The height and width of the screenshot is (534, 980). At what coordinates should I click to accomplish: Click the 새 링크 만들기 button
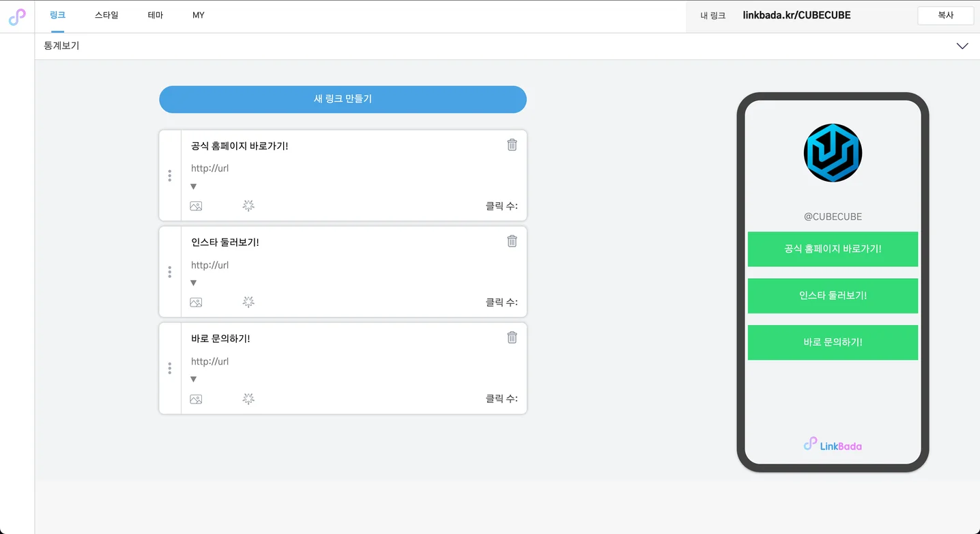(x=343, y=99)
